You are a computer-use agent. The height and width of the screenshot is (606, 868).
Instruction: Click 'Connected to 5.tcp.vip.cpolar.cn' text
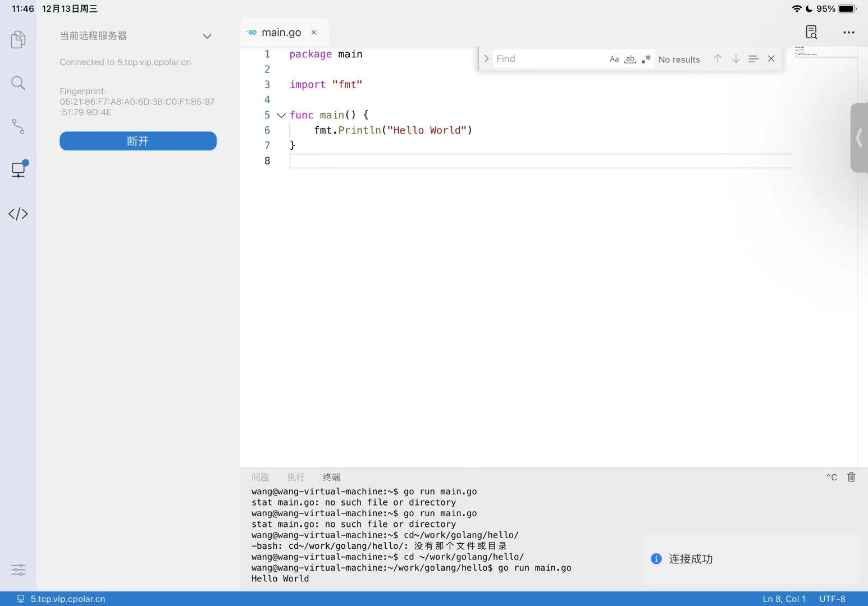(125, 62)
